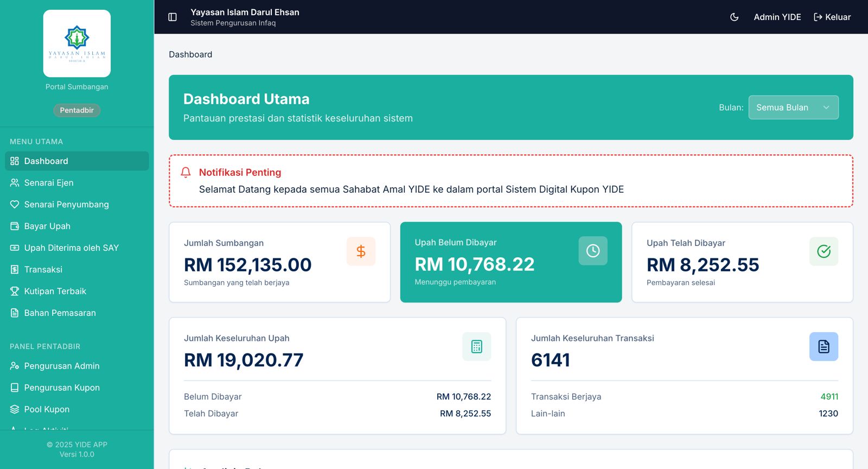Click the banknote icon beside Upah Diterima
The width and height of the screenshot is (868, 469).
(x=15, y=248)
